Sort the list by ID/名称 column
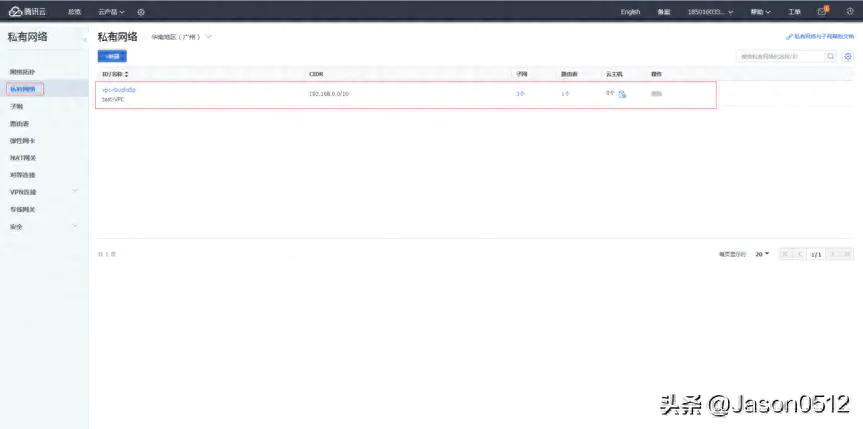The height and width of the screenshot is (429, 863). [126, 74]
